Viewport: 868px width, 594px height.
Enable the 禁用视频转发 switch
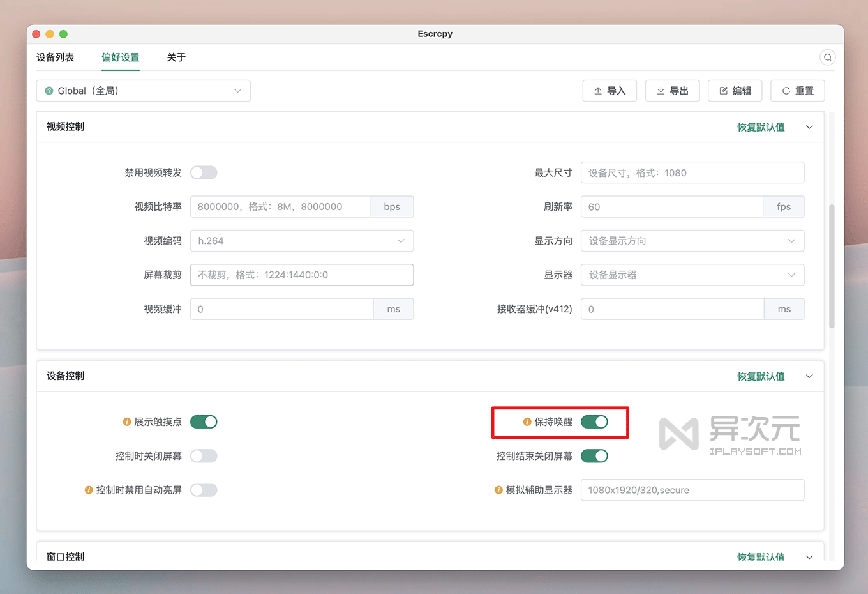(204, 172)
